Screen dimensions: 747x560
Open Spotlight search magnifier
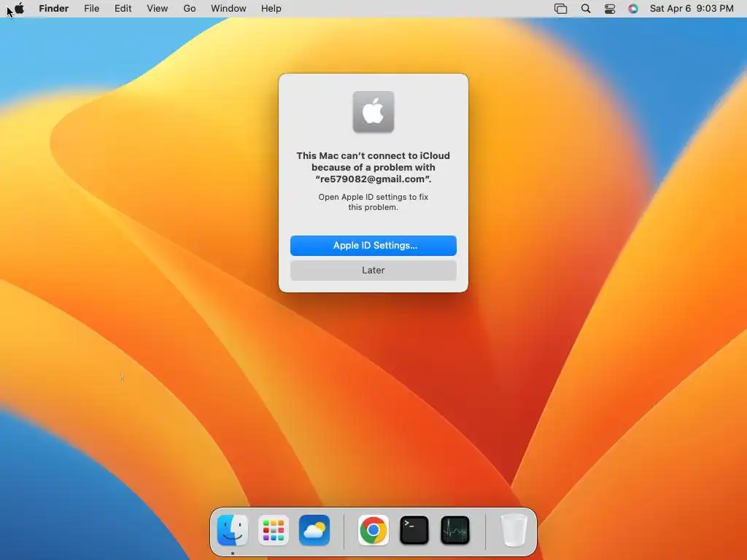click(586, 9)
